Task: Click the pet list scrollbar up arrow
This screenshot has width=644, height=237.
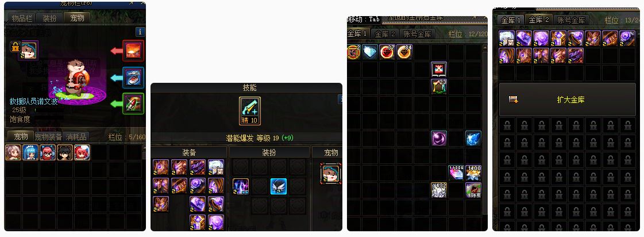Action: pos(144,147)
